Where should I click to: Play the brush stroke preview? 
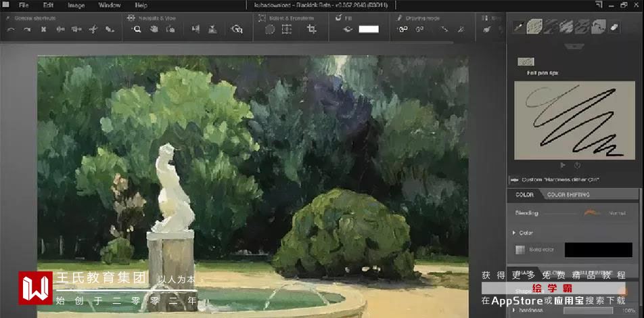point(563,166)
